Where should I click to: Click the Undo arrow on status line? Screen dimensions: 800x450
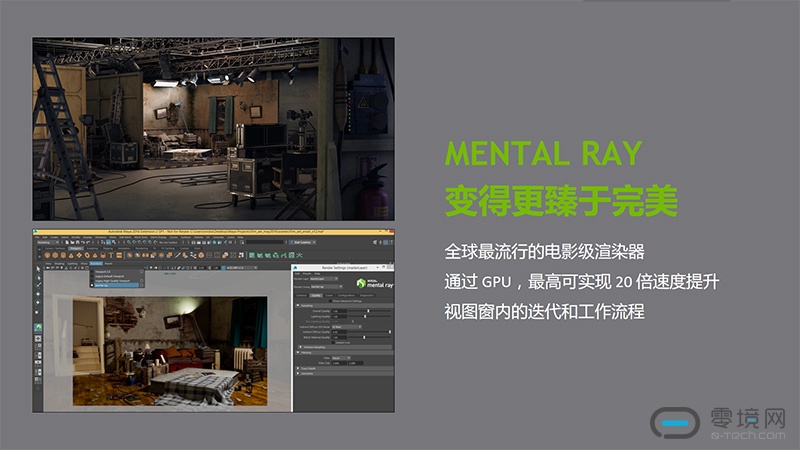[83, 242]
